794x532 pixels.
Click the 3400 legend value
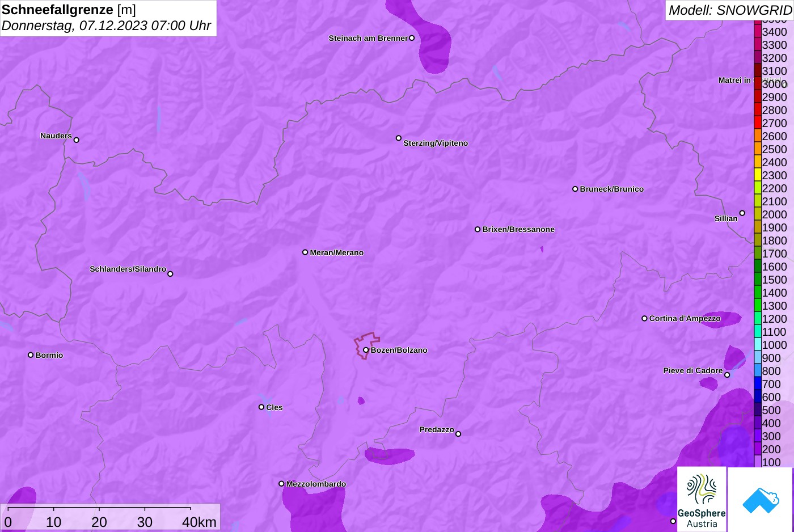click(774, 32)
